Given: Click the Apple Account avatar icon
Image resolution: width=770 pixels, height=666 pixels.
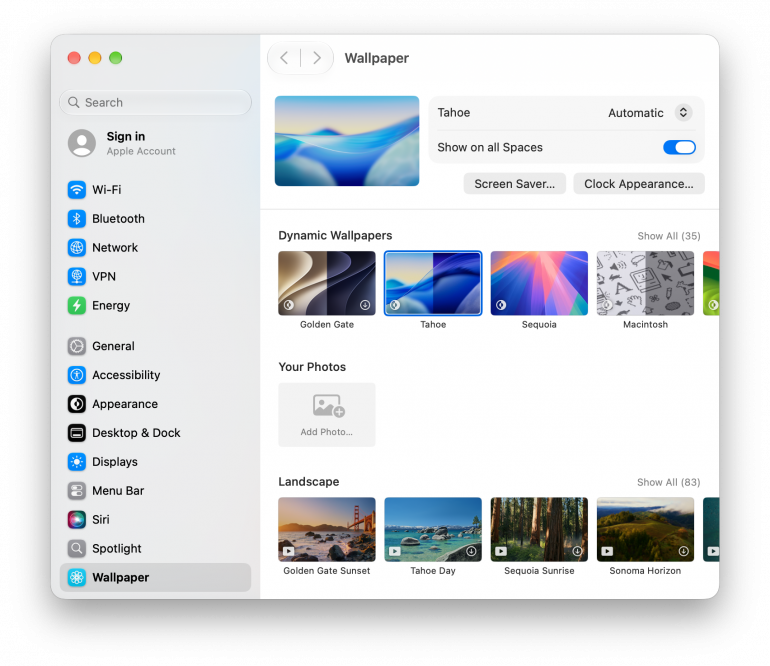Looking at the screenshot, I should click(82, 143).
